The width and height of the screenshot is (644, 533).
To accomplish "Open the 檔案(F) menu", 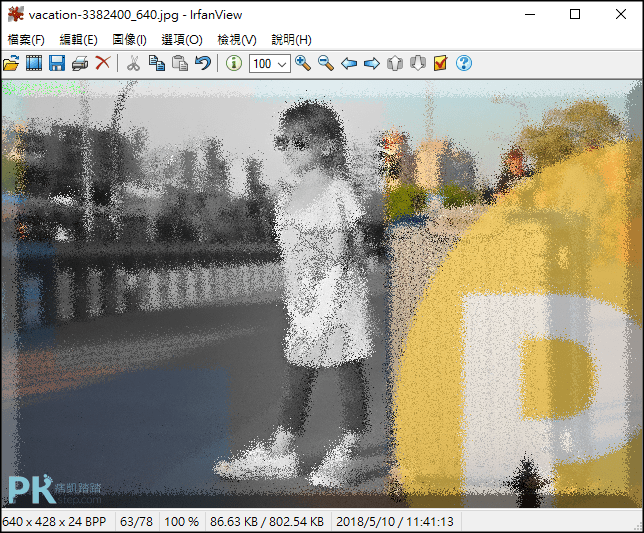I will tap(26, 40).
